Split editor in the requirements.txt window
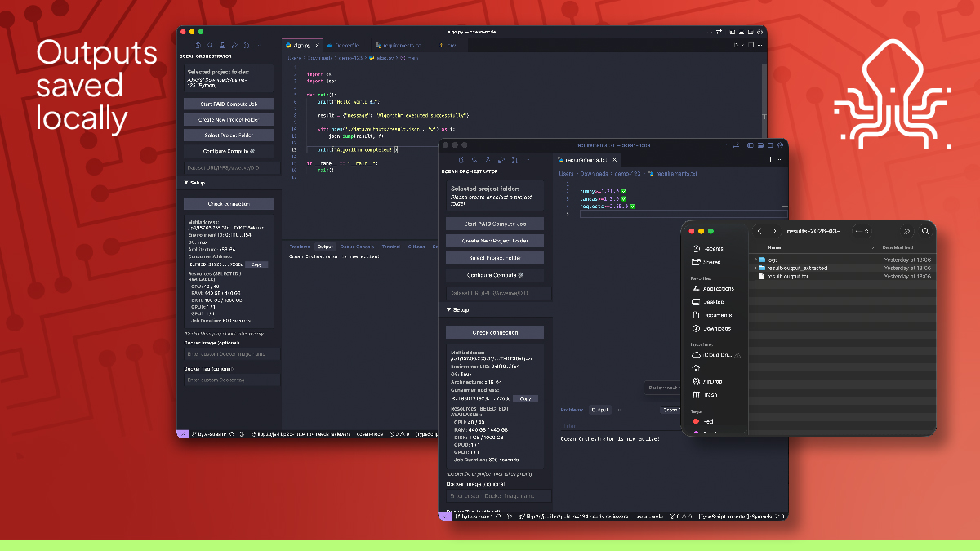 [770, 160]
